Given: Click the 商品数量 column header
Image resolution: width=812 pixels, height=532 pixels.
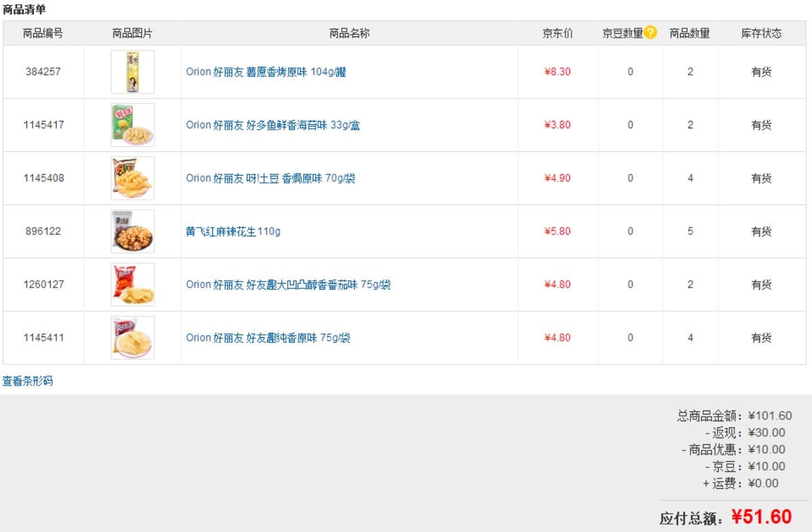Looking at the screenshot, I should tap(690, 33).
